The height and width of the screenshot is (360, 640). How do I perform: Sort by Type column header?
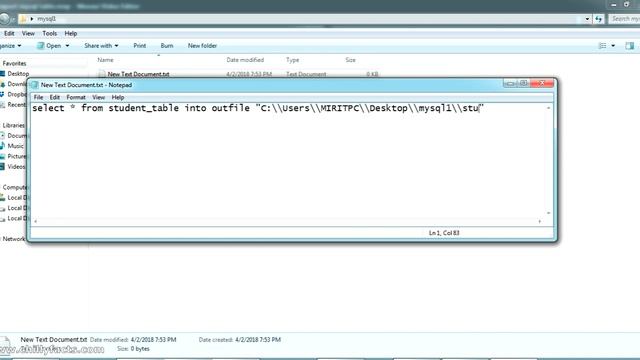(292, 60)
